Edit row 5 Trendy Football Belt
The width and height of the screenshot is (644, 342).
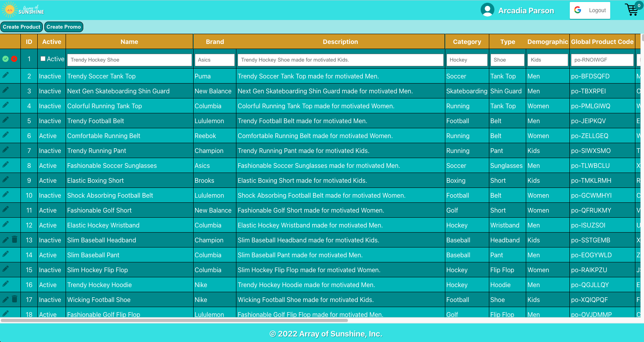point(5,120)
